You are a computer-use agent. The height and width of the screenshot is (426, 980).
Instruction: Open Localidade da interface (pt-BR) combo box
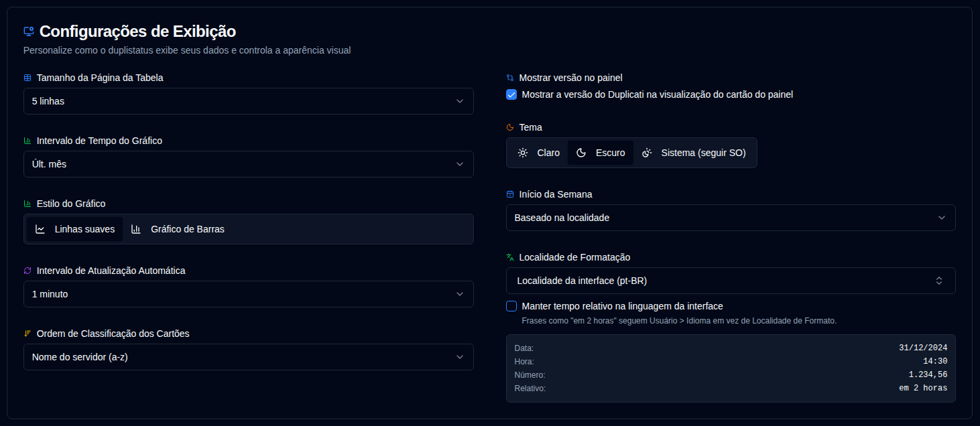(x=731, y=281)
